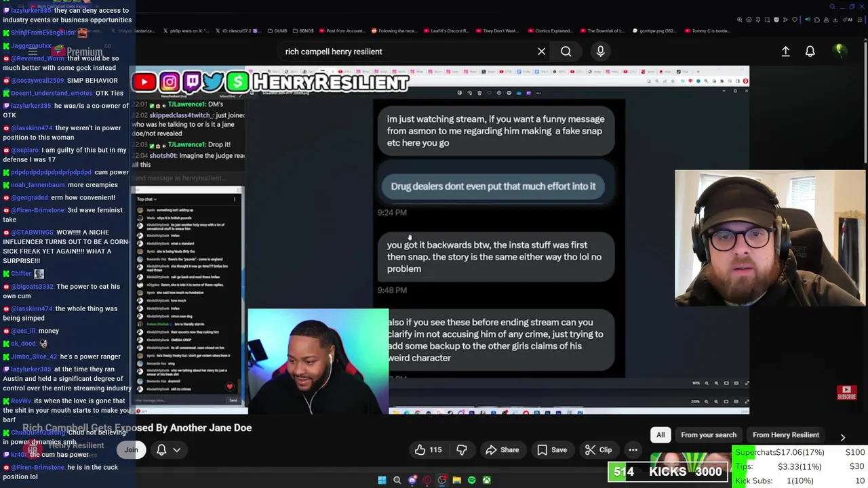This screenshot has height=488, width=868.
Task: Open the Clip scissors tool
Action: [x=599, y=450]
